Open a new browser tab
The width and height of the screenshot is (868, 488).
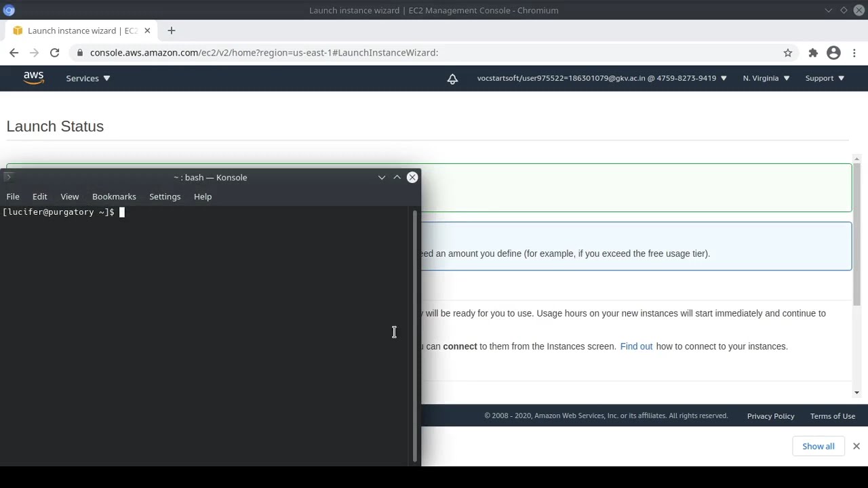click(x=171, y=30)
